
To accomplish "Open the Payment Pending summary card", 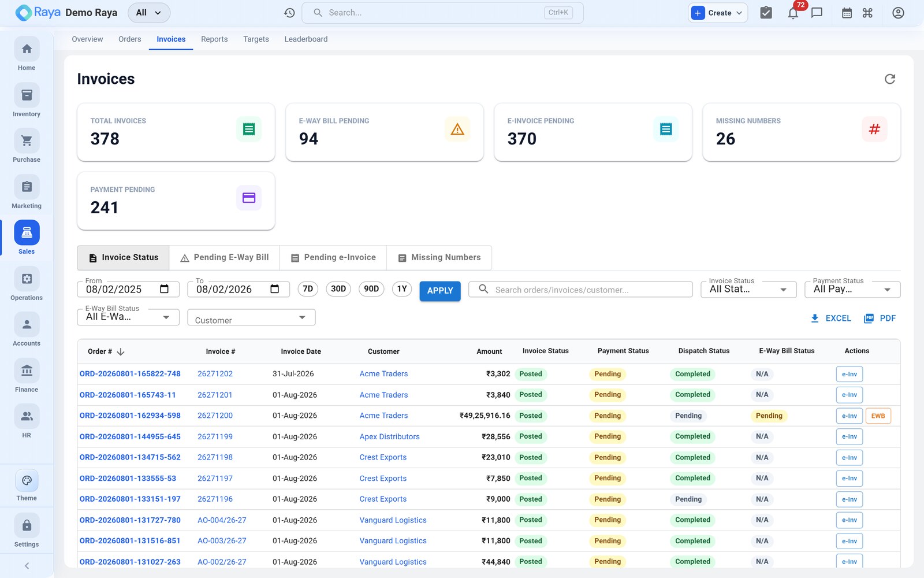I will (x=176, y=201).
